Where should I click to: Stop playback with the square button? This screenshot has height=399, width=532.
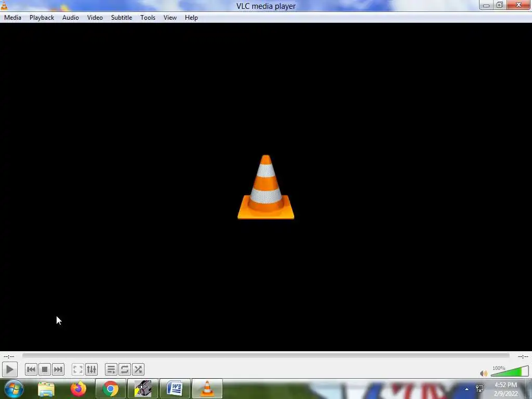click(x=45, y=369)
